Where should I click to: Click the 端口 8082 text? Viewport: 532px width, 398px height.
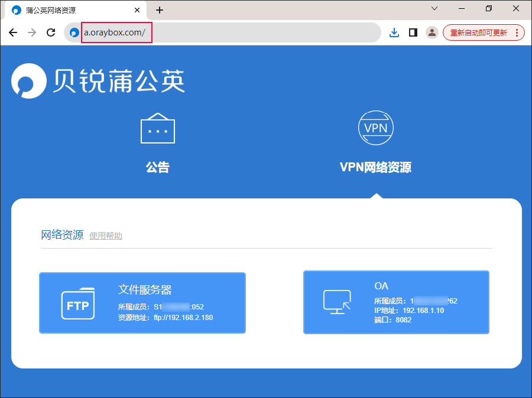tap(393, 319)
